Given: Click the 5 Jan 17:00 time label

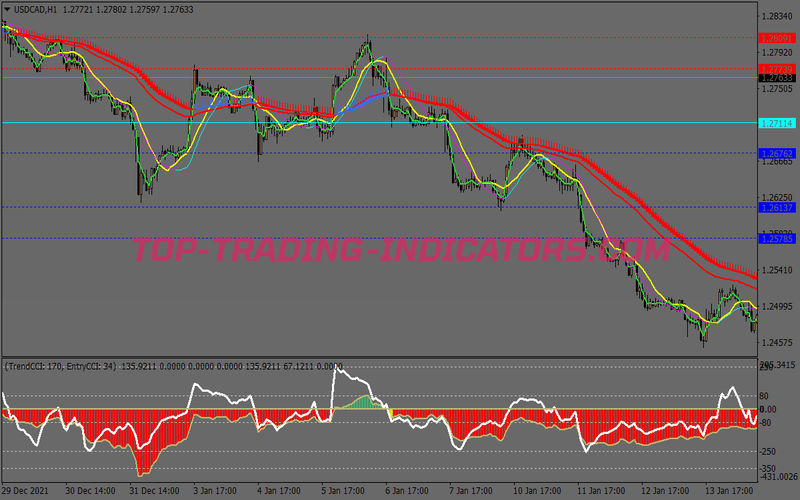Looking at the screenshot, I should [343, 491].
